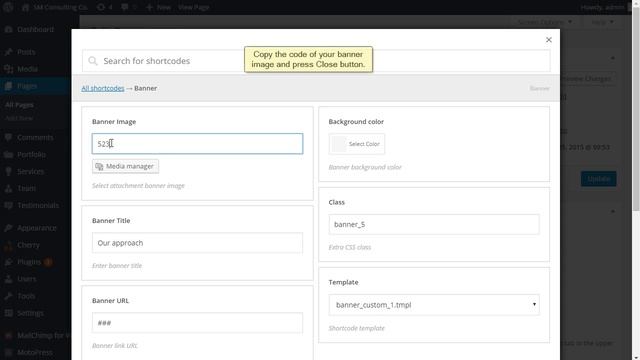Click the Tools wrench icon
Viewport: 640px width, 360px height.
tap(8, 296)
